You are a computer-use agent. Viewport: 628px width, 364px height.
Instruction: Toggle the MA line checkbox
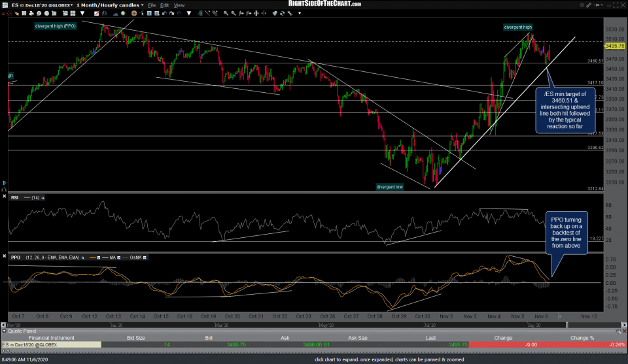118,257
